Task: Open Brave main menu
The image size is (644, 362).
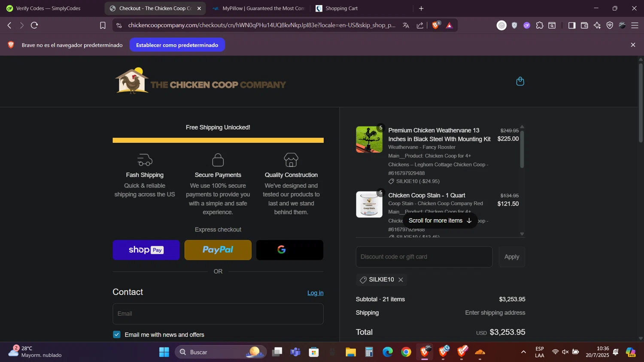Action: click(x=635, y=25)
